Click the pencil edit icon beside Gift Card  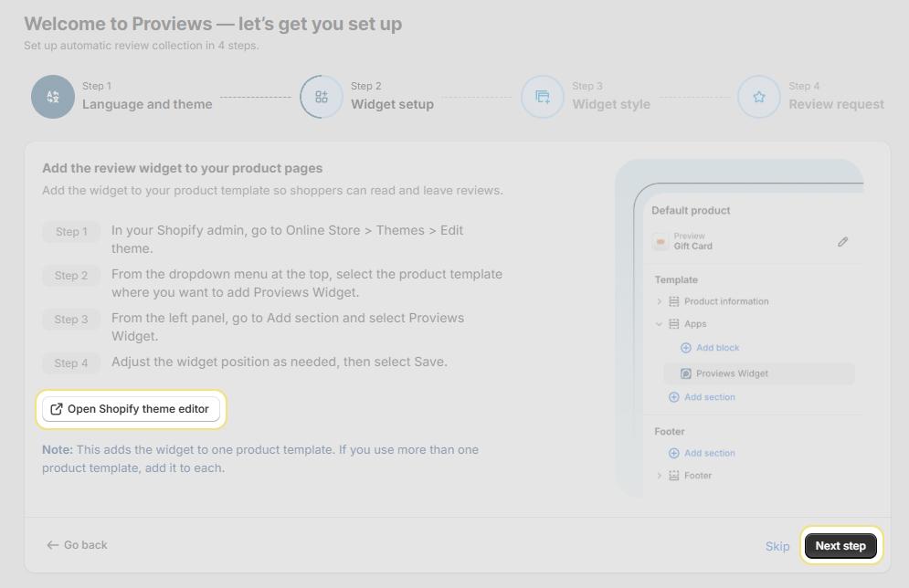tap(843, 242)
